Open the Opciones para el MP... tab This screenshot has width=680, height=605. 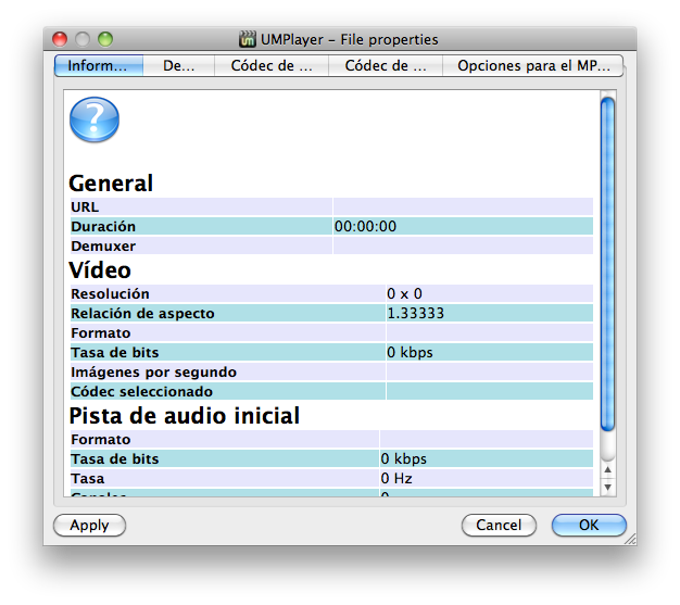pos(533,66)
